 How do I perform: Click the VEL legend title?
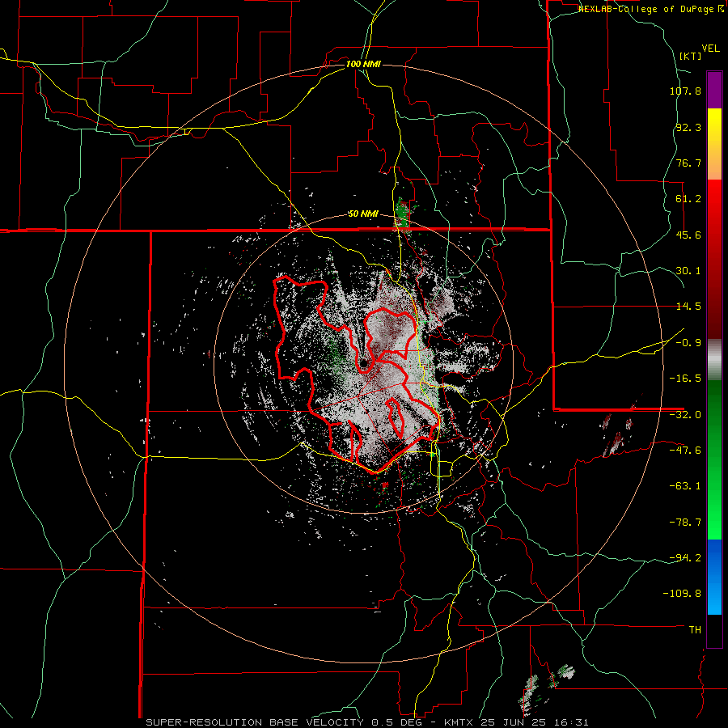[x=710, y=49]
